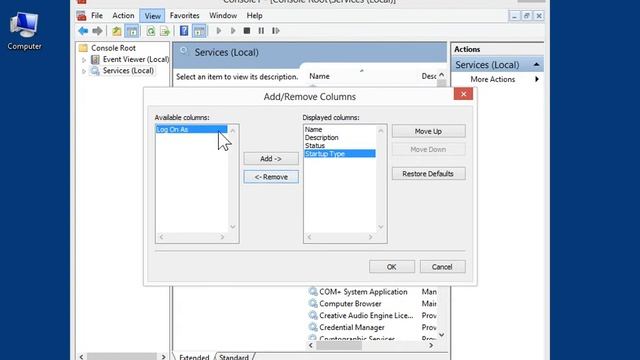Toggle the Show/Hide Console Tree icon

(131, 31)
